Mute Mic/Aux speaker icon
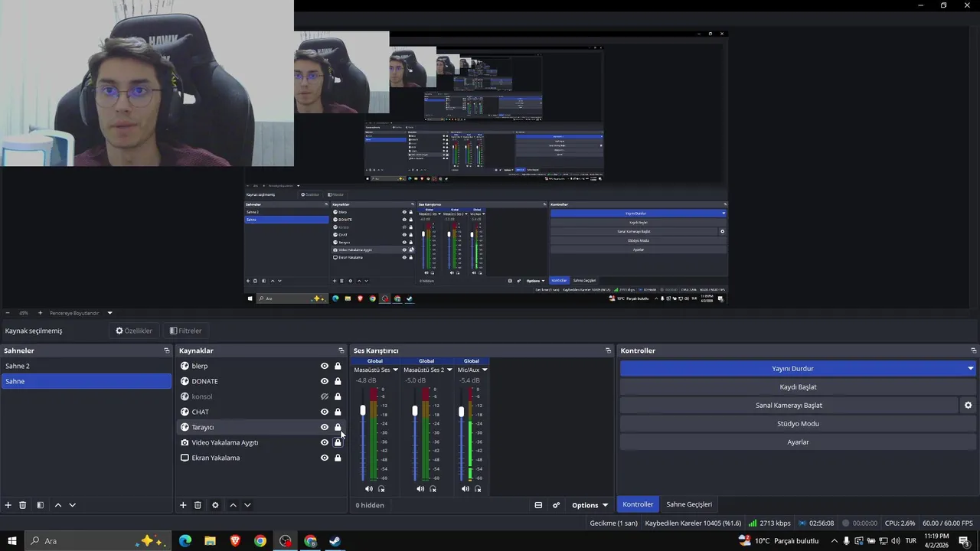The width and height of the screenshot is (980, 551). [x=465, y=488]
